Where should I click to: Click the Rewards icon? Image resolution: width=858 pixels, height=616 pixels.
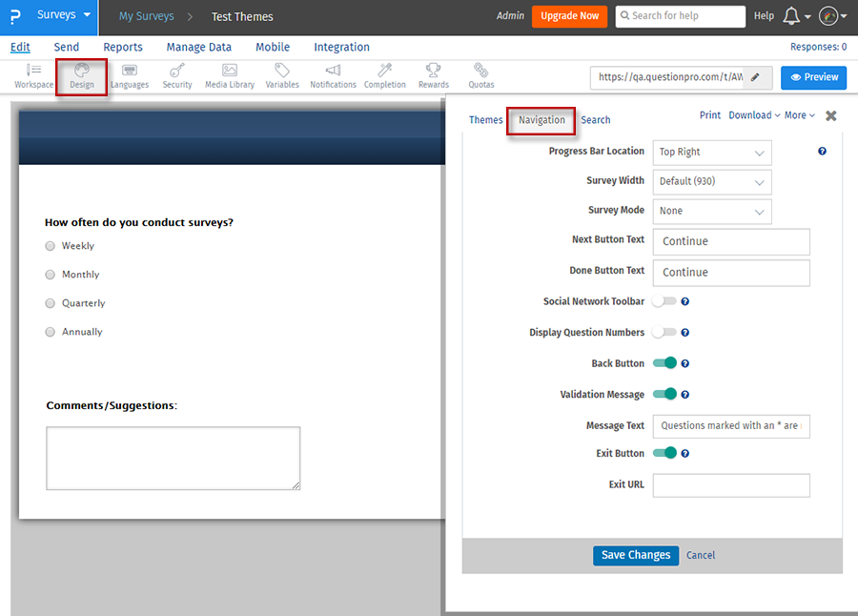(x=433, y=76)
